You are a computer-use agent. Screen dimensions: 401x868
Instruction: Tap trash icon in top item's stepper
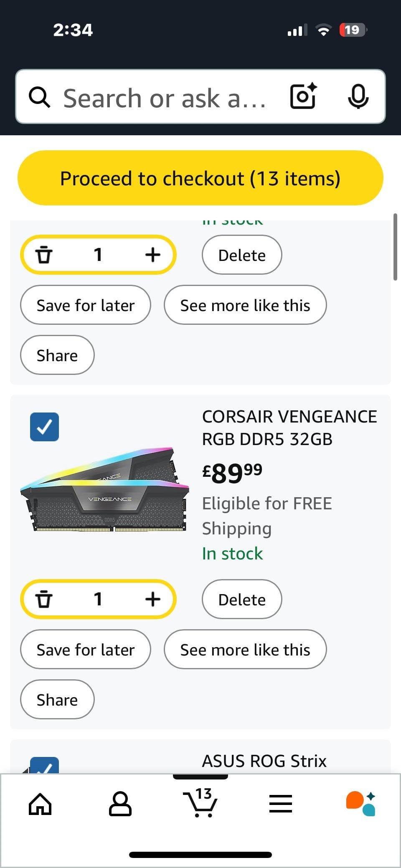click(x=44, y=255)
